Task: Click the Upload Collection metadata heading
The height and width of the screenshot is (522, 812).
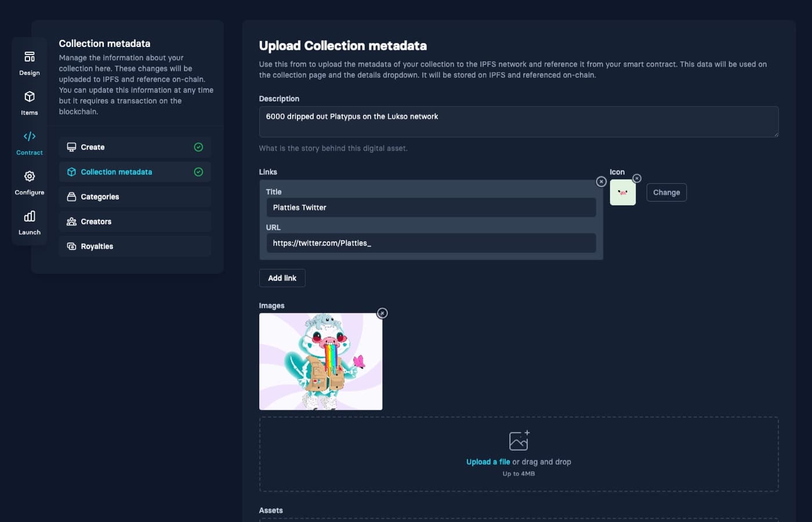Action: (x=343, y=46)
